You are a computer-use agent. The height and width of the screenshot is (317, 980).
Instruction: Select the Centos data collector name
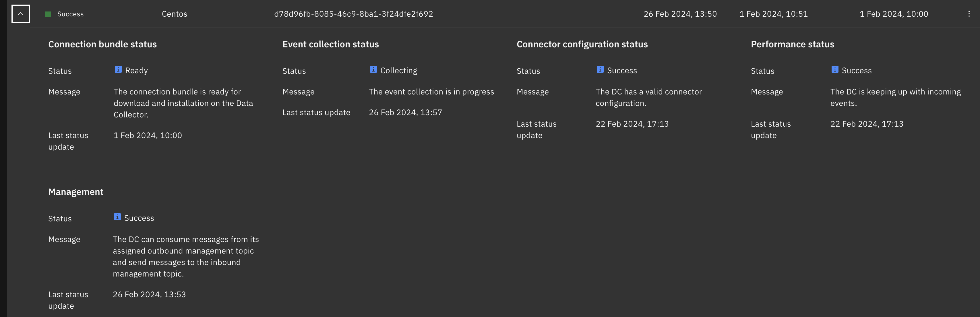click(x=174, y=14)
